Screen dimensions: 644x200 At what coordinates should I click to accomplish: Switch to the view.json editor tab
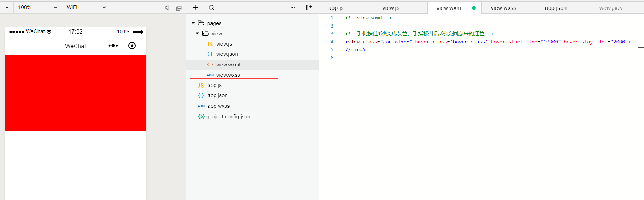point(611,8)
